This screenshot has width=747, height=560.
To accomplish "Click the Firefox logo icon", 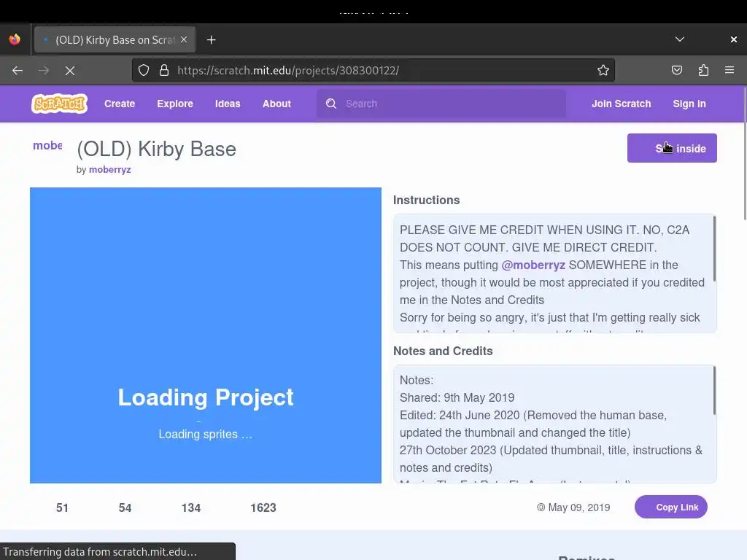I will click(15, 39).
